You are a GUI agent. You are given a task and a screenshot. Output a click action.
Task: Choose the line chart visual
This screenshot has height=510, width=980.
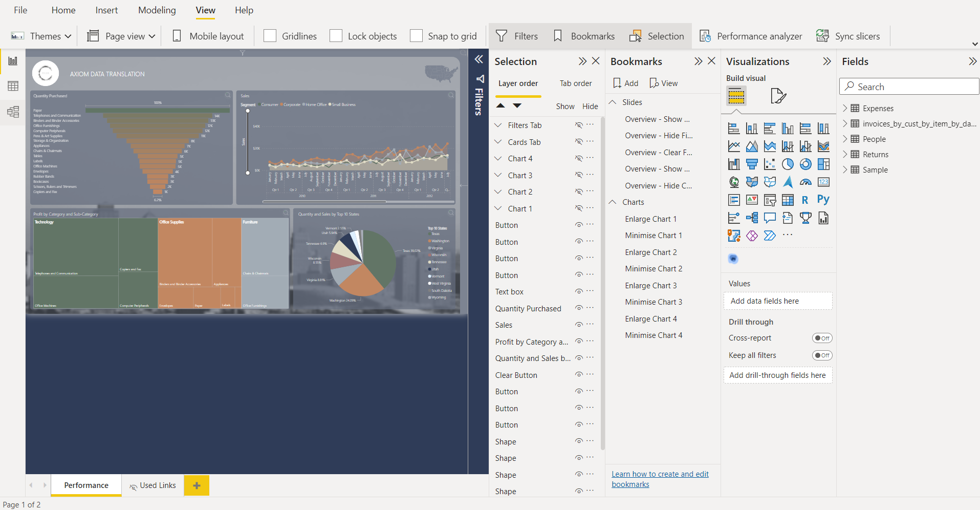[734, 146]
